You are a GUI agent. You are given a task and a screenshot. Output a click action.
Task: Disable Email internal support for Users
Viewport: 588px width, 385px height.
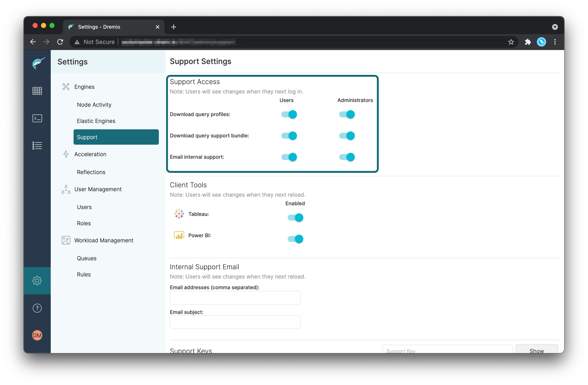click(288, 157)
